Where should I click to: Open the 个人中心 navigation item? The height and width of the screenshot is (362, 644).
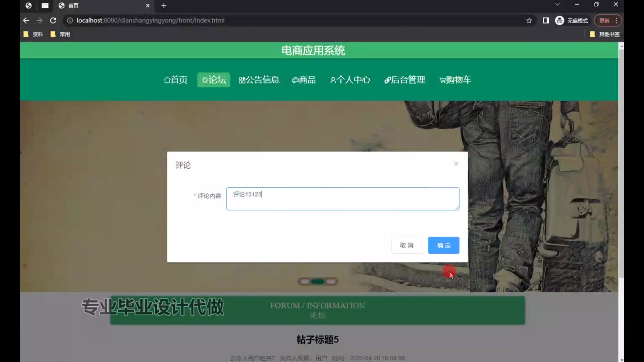tap(350, 80)
